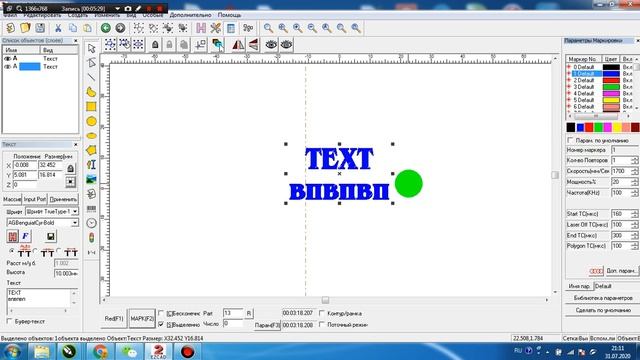
Task: Cut selection with the scissors icon
Action: pos(58,28)
